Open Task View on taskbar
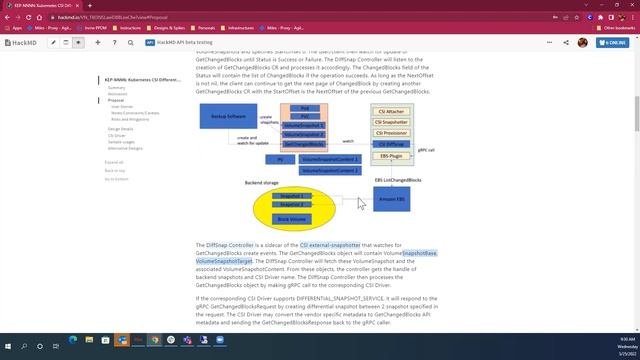Screen dimensions: 640x360 56,346
